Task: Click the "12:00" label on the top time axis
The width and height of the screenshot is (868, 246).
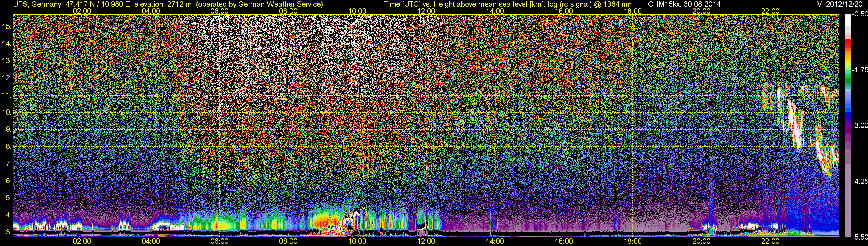Action: [426, 11]
